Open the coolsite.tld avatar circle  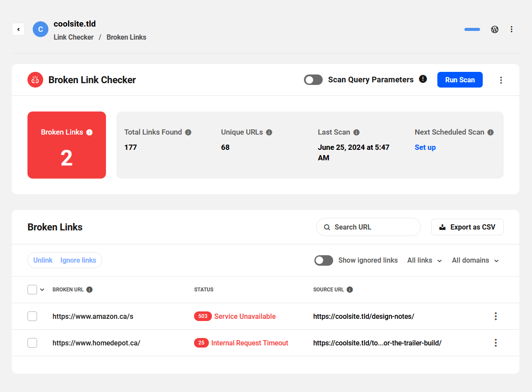pyautogui.click(x=41, y=29)
